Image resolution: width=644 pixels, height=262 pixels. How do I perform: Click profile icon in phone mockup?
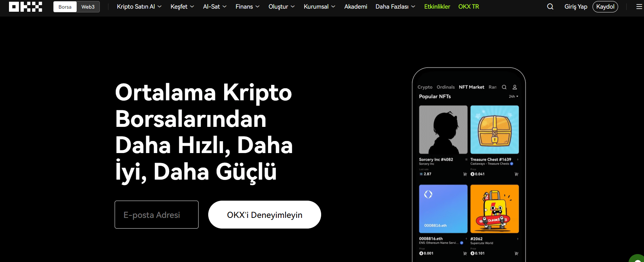pos(515,87)
